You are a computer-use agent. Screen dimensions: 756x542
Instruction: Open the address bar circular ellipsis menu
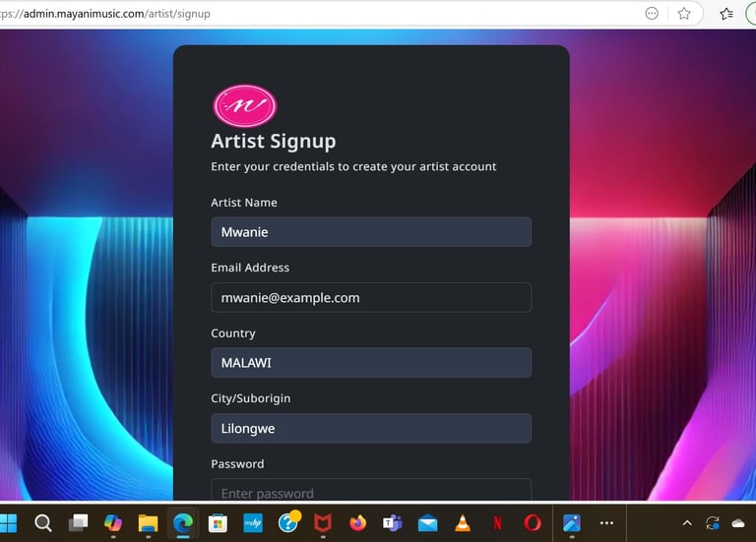click(x=652, y=14)
